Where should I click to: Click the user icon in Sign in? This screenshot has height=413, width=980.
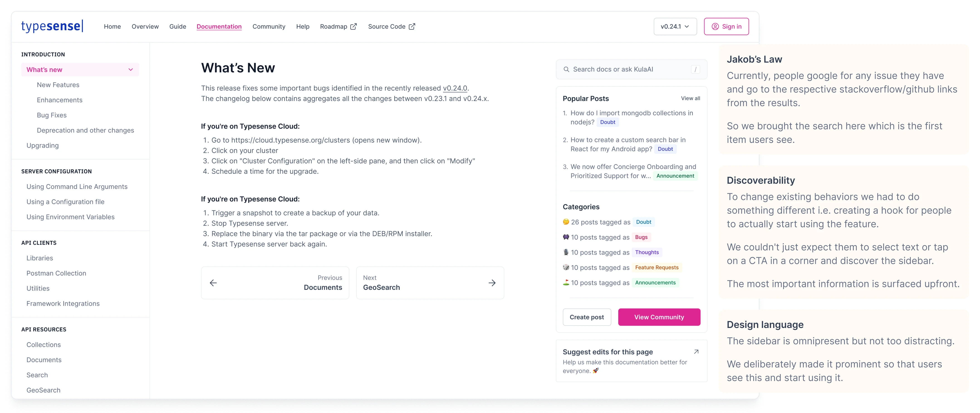715,27
